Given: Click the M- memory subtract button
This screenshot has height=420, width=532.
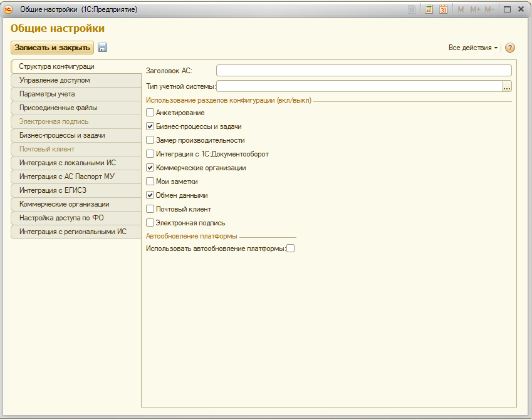Looking at the screenshot, I should [489, 9].
